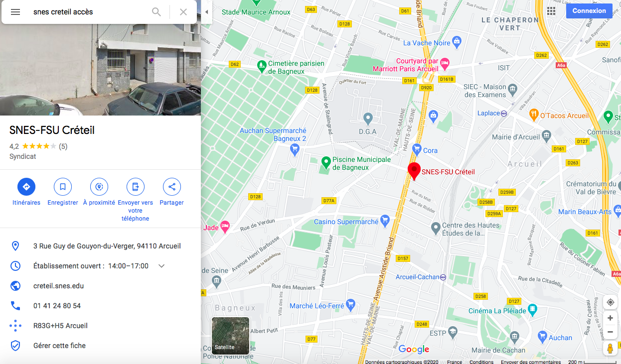Open the Google apps grid icon

click(x=551, y=11)
